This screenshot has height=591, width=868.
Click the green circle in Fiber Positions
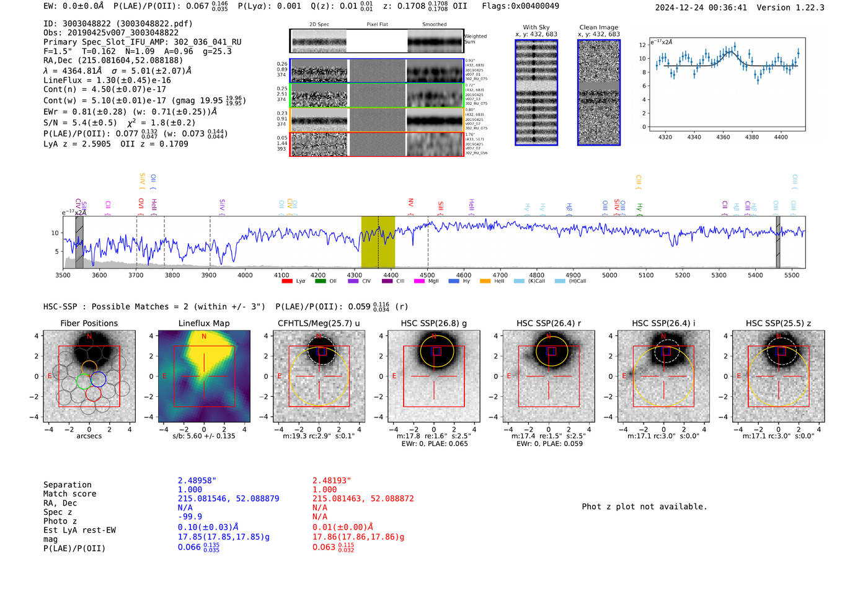84,381
